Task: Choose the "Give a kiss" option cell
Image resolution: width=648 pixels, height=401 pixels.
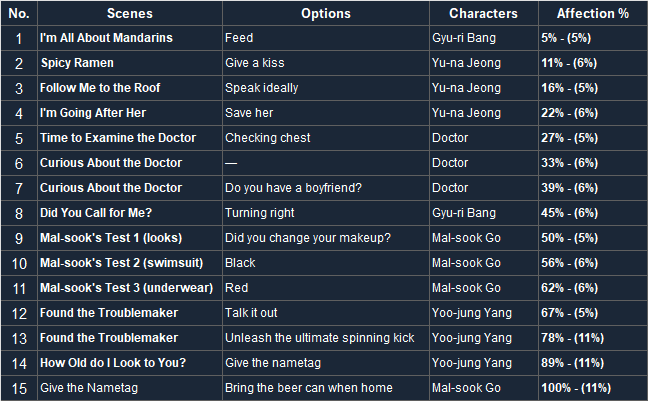Action: (251, 63)
